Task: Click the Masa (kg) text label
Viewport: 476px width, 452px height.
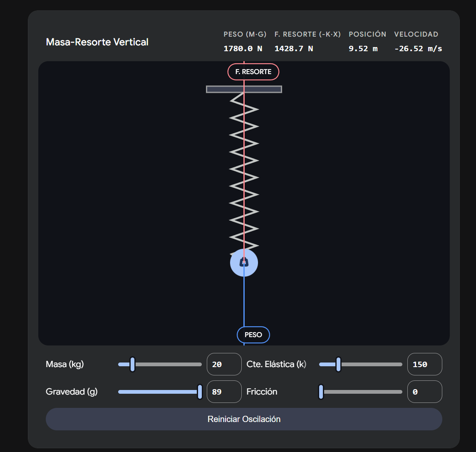Action: (x=65, y=364)
